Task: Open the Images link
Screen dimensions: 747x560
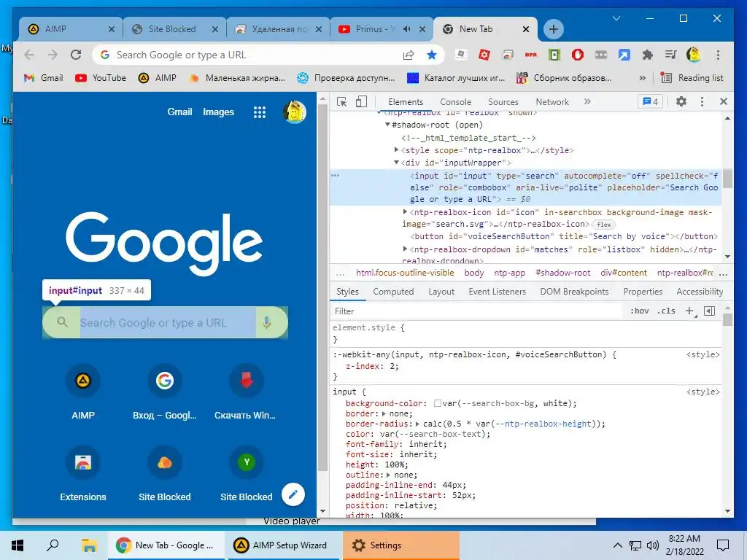Action: [218, 112]
